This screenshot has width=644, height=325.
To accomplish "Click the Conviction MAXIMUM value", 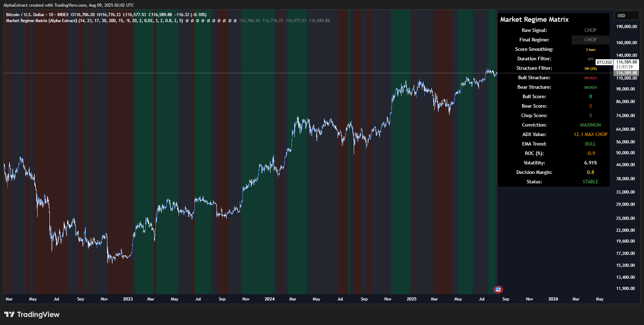I will point(590,125).
